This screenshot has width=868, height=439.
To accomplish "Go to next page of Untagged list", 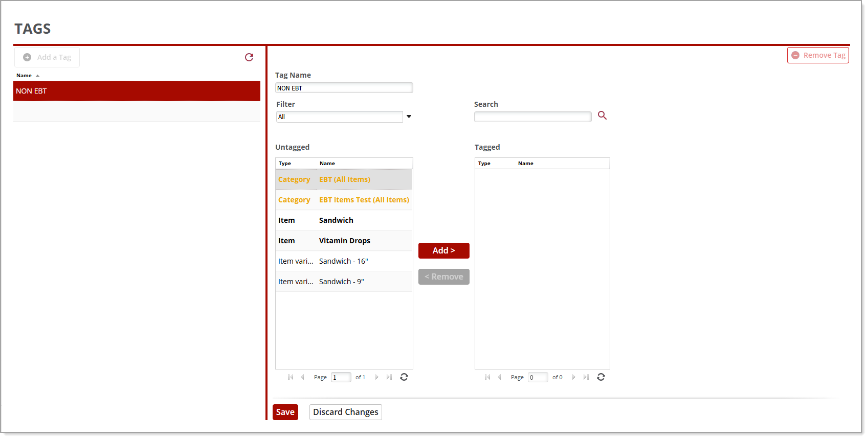I will (377, 377).
